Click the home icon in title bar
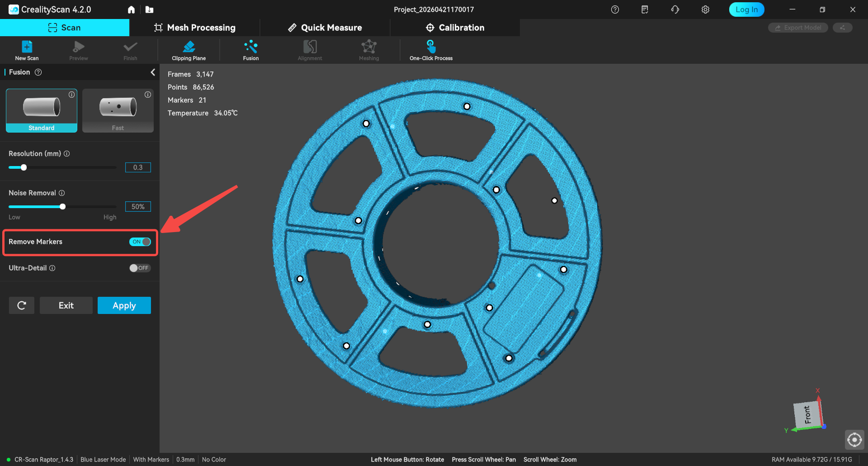The width and height of the screenshot is (868, 466). click(x=131, y=10)
